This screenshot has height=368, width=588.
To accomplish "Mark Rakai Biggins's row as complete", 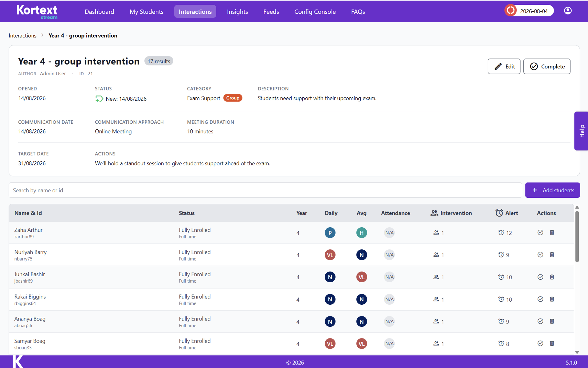I will tap(540, 299).
